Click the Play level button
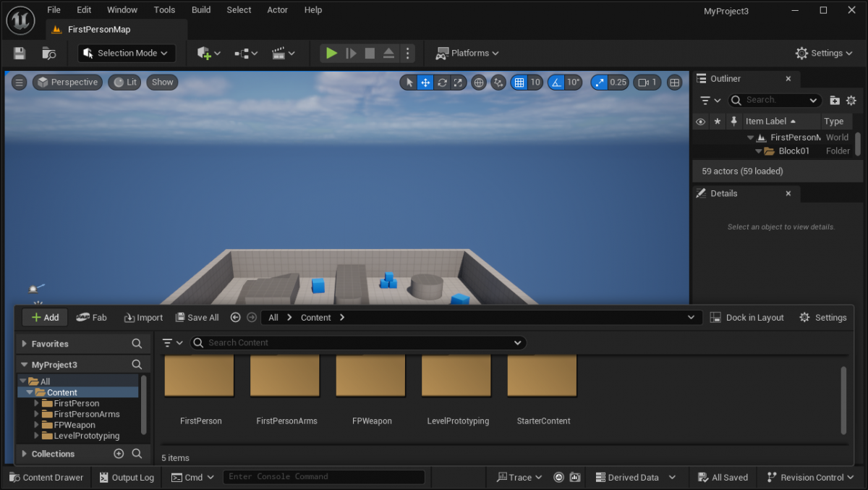This screenshot has height=490, width=868. pyautogui.click(x=331, y=53)
